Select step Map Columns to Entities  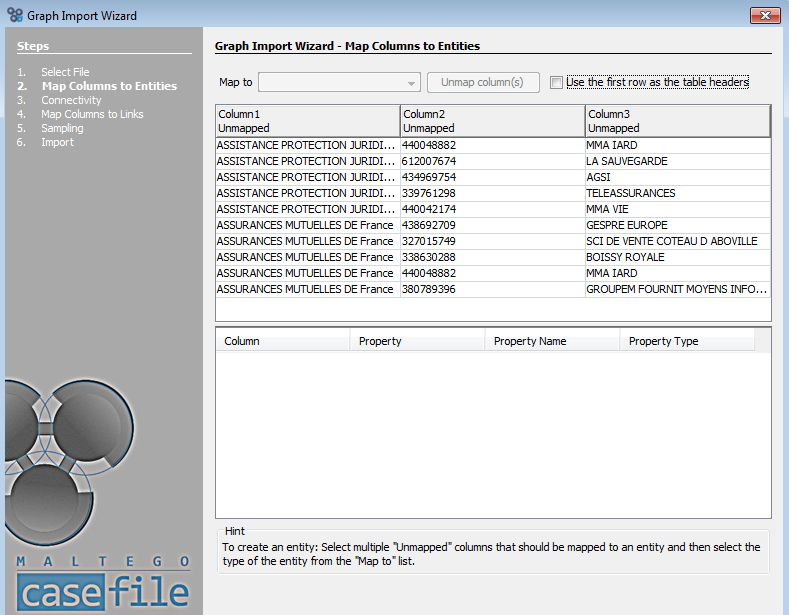109,86
